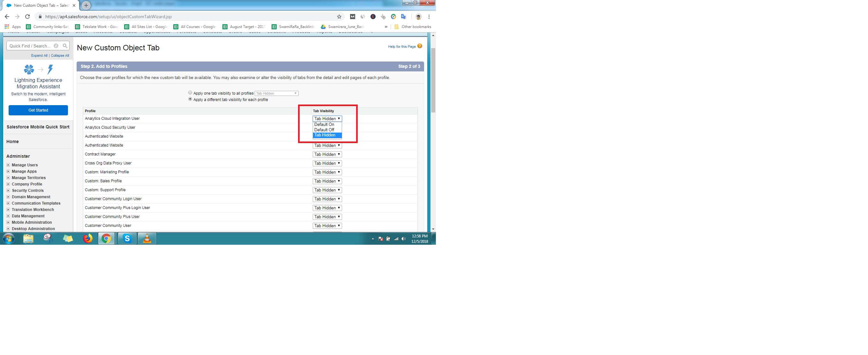Open Tab Visibility dropdown for Contract Manager
868x355 pixels.
pos(327,155)
